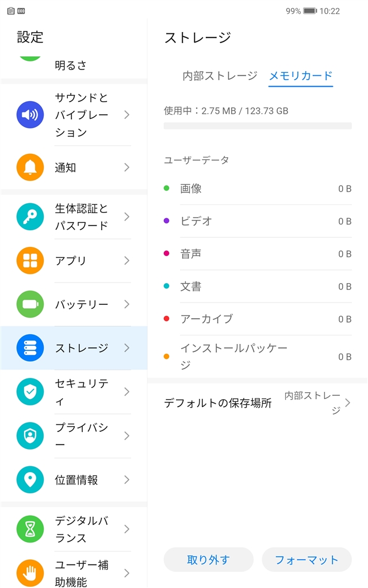Tap the Notifications bell icon
Viewport: 368px width, 588px height.
(x=30, y=168)
